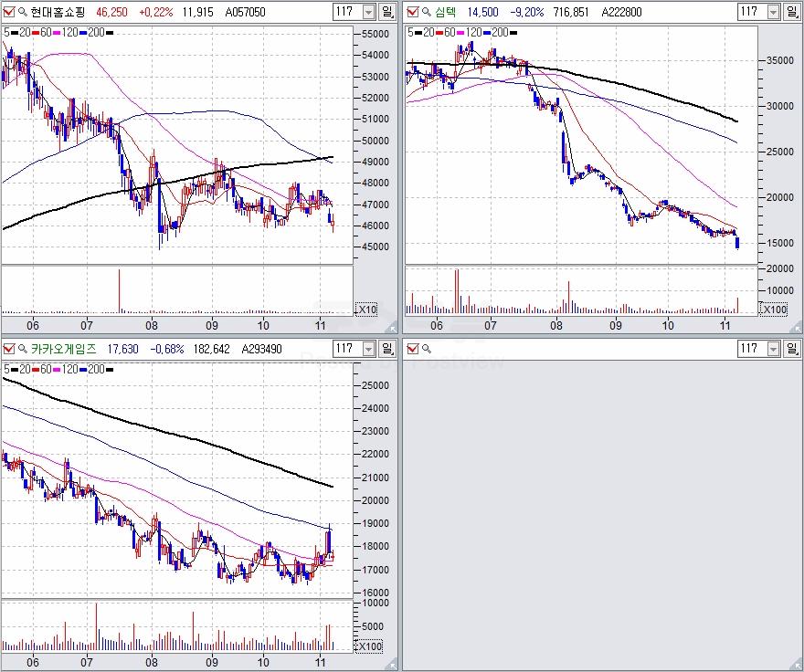This screenshot has height=672, width=804.
Task: Uncheck the checkbox for 현대홈쇼핑 chart
Action: tap(8, 12)
